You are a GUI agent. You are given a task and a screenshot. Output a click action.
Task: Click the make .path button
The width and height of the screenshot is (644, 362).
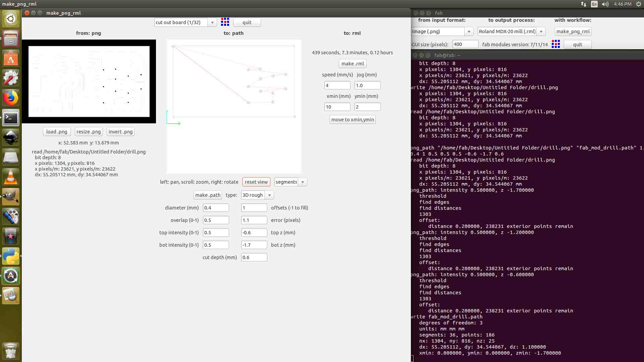[208, 195]
